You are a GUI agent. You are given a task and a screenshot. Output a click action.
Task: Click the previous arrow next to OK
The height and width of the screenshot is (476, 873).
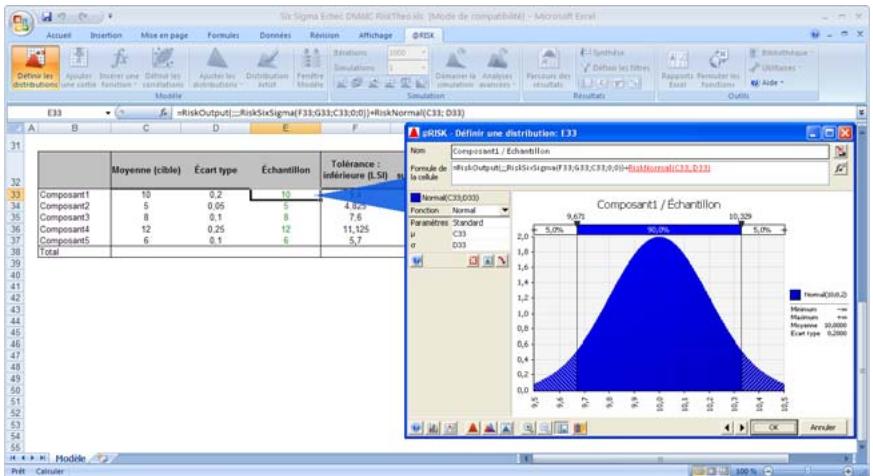coord(727,428)
